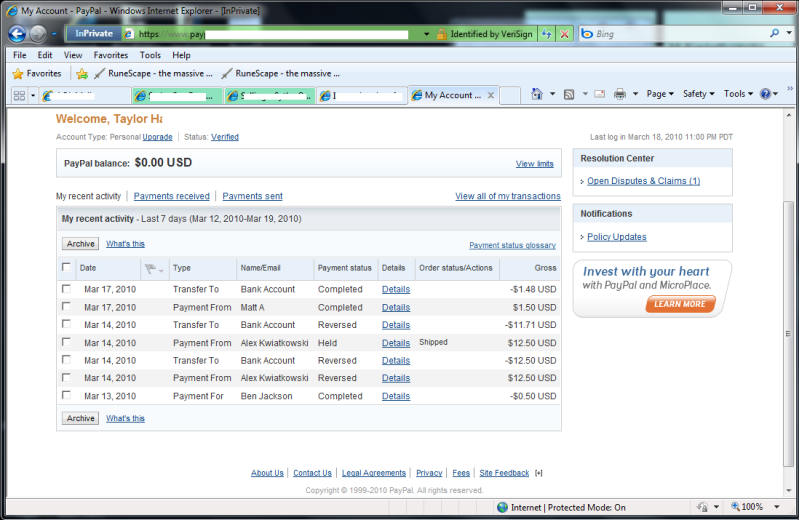Screen dimensions: 799x520
Task: Open the Safety command menu
Action: [699, 94]
